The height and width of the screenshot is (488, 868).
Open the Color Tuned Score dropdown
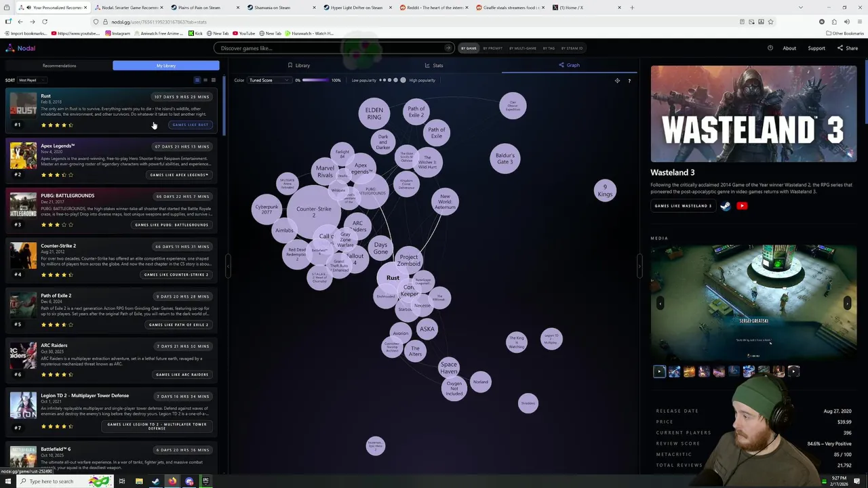tap(269, 80)
